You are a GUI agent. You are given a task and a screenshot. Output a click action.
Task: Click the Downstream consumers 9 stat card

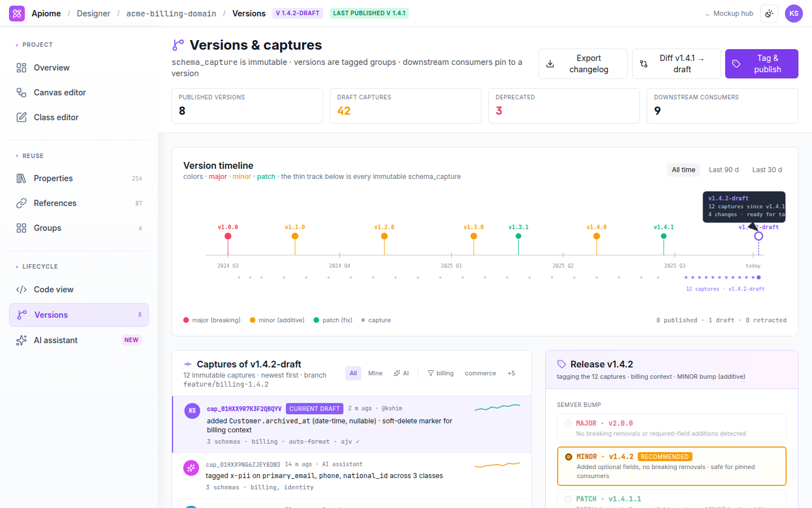pyautogui.click(x=722, y=106)
